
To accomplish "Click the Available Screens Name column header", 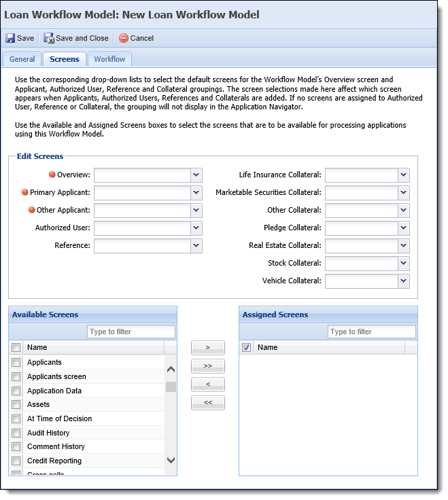I will (x=94, y=348).
